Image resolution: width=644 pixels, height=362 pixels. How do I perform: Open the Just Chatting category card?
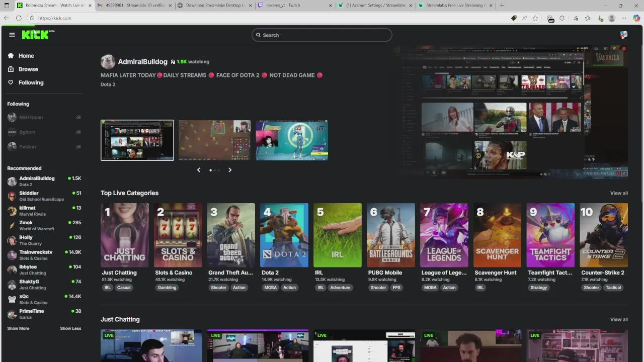[125, 235]
